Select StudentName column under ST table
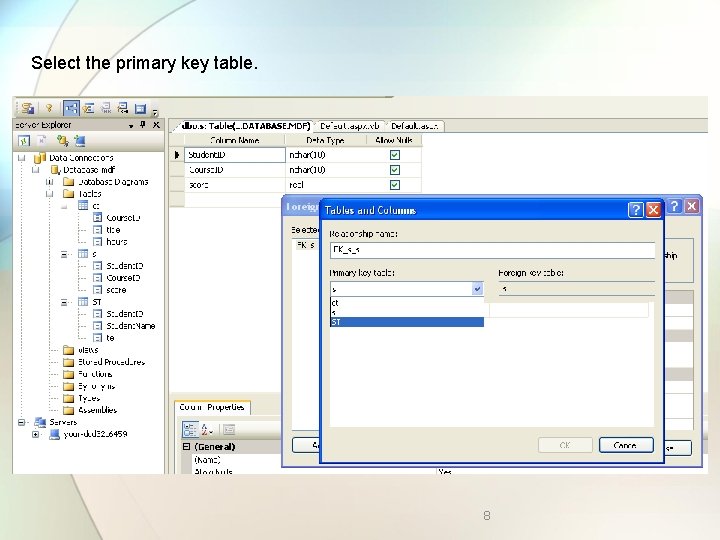720x540 pixels. coord(131,326)
